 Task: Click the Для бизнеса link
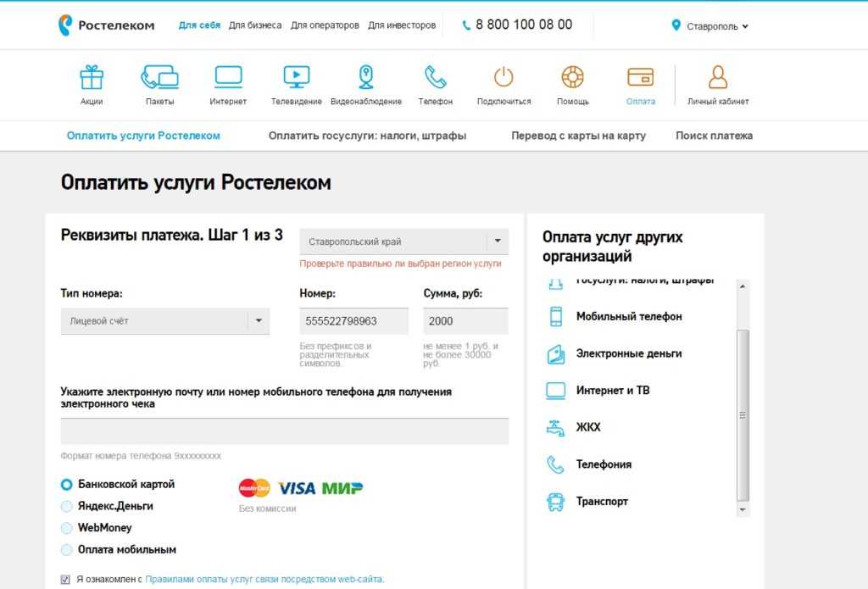pyautogui.click(x=255, y=25)
